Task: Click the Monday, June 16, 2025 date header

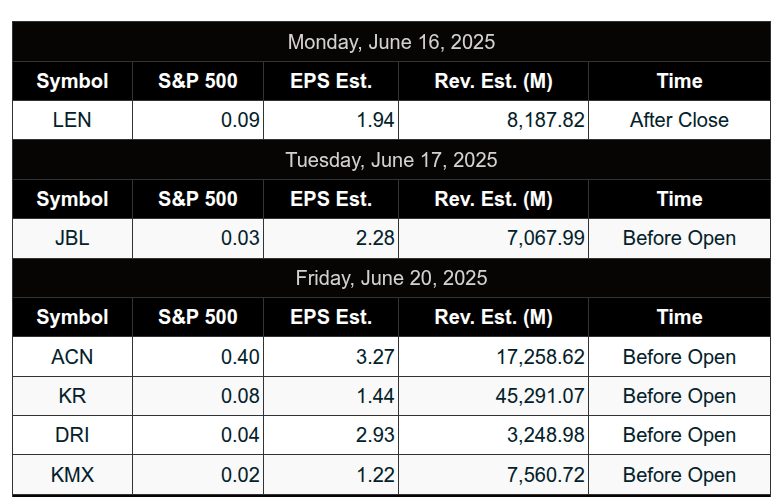Action: [391, 42]
